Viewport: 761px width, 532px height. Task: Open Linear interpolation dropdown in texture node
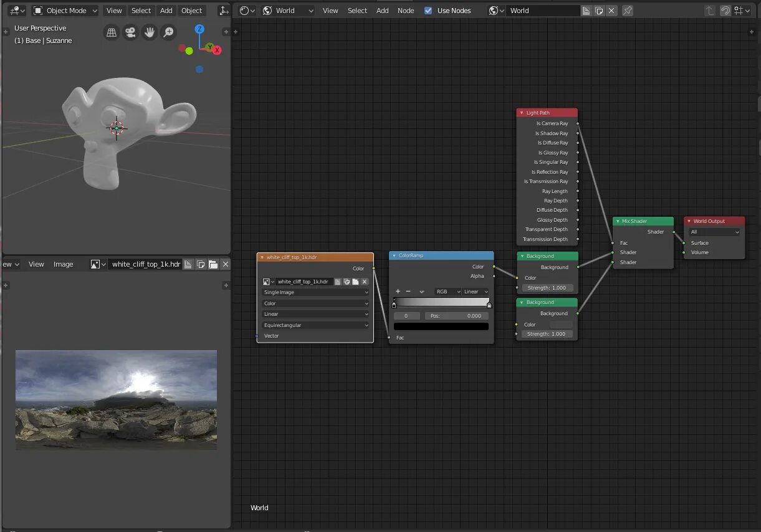point(316,314)
